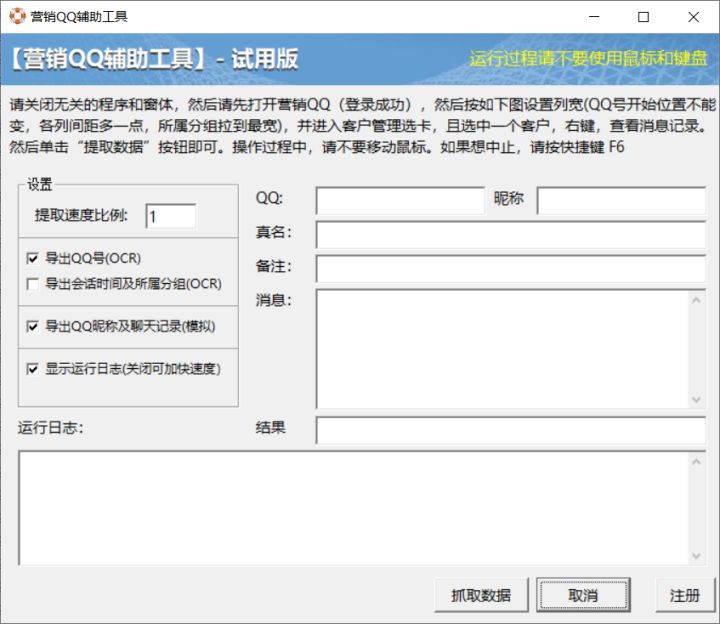
Task: Click 消息 scrollbar up arrow
Action: tap(697, 300)
